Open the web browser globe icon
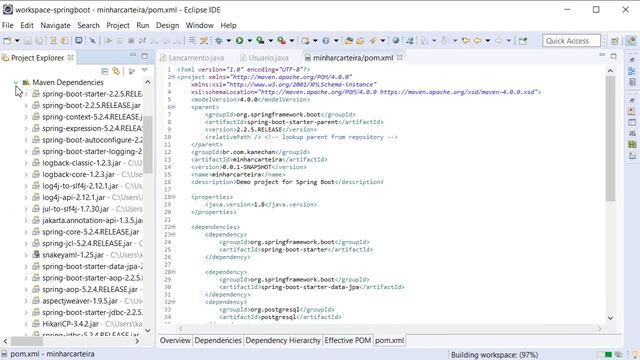The width and height of the screenshot is (640, 360). coord(396,40)
